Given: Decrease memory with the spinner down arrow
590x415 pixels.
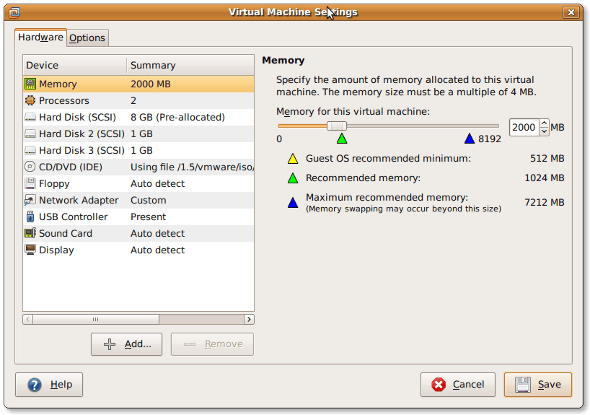Looking at the screenshot, I should click(x=544, y=131).
